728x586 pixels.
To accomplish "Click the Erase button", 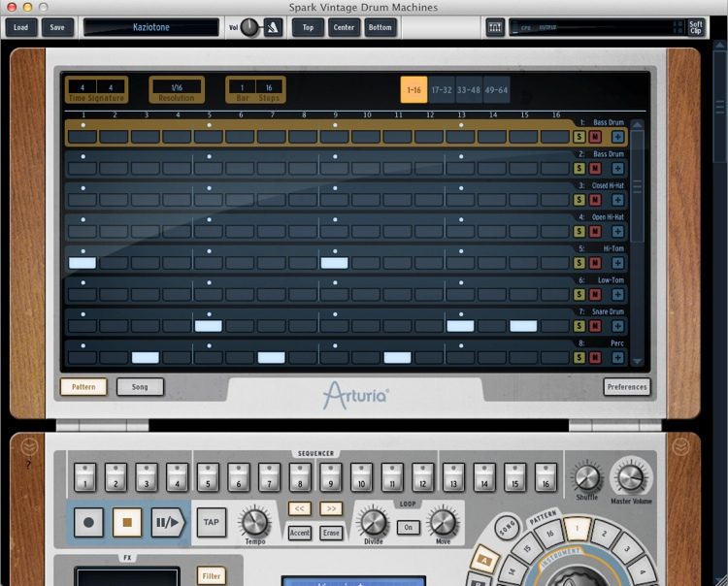I will pyautogui.click(x=331, y=533).
